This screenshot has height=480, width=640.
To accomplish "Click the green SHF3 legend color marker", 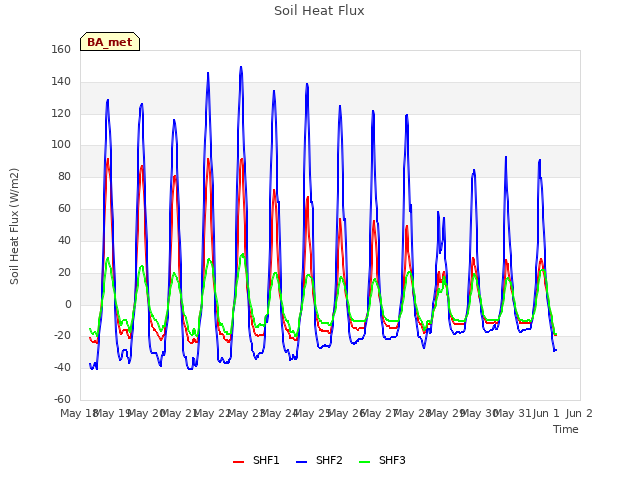I will click(x=364, y=462).
